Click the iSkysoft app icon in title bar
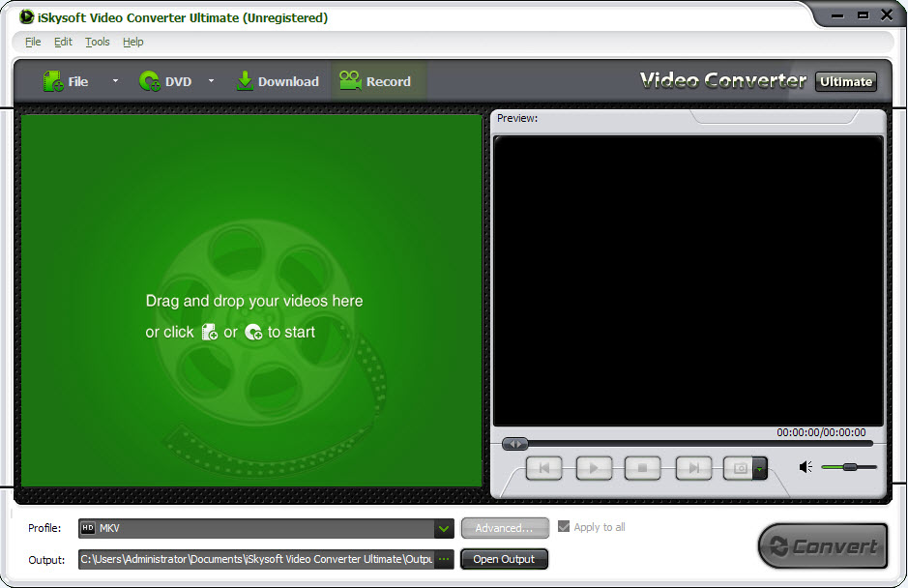908x588 pixels. coord(27,16)
